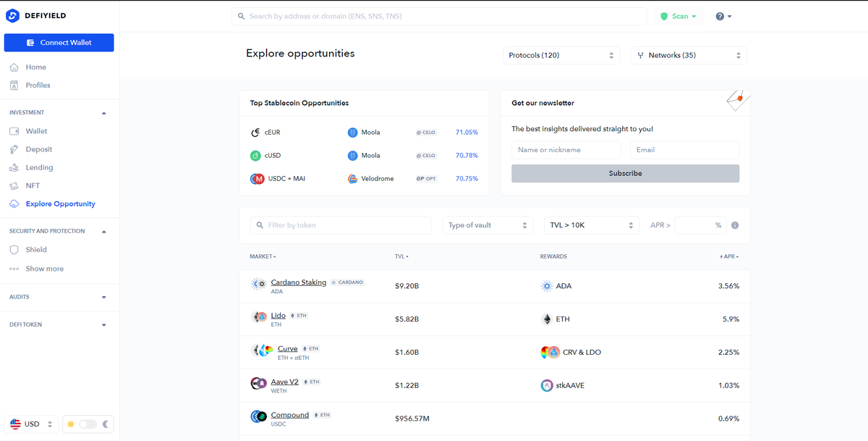
Task: Click the info icon beside APR filter
Action: click(x=735, y=225)
